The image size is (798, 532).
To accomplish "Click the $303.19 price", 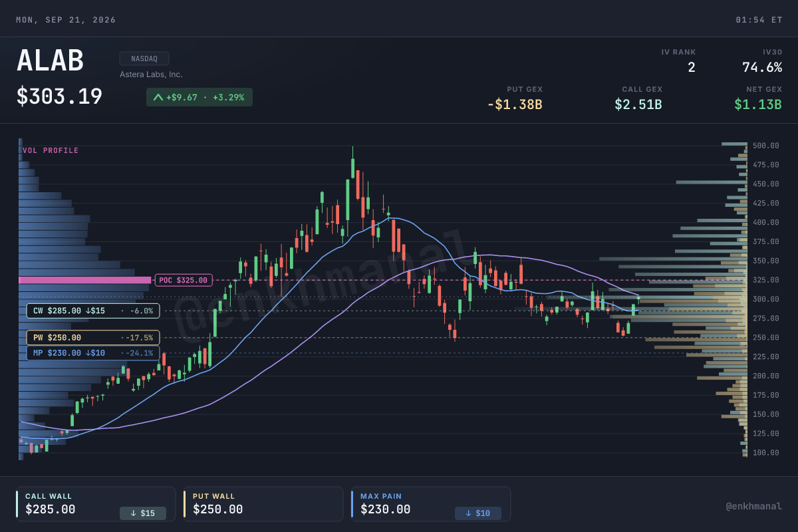I will tap(60, 97).
